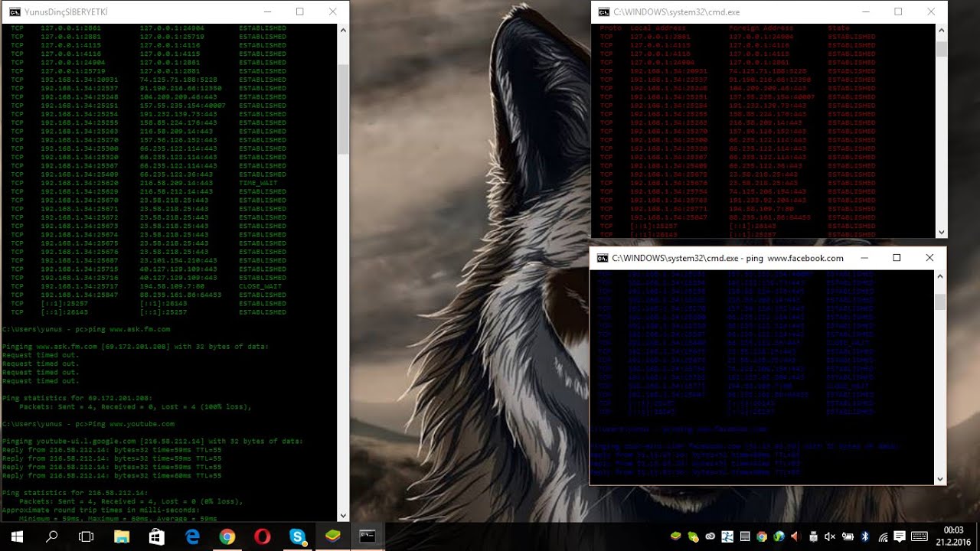
Task: Open cmd icon menu of ping www.facebook.com window
Action: pyautogui.click(x=603, y=258)
